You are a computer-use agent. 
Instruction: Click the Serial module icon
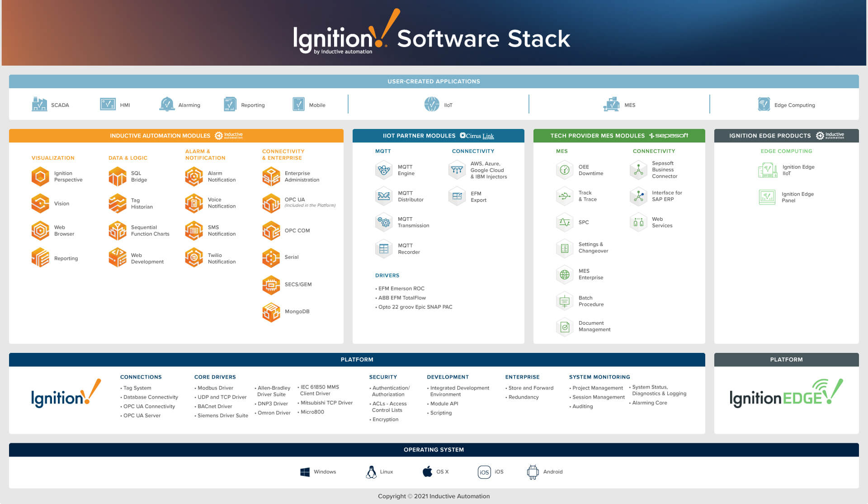(x=271, y=257)
